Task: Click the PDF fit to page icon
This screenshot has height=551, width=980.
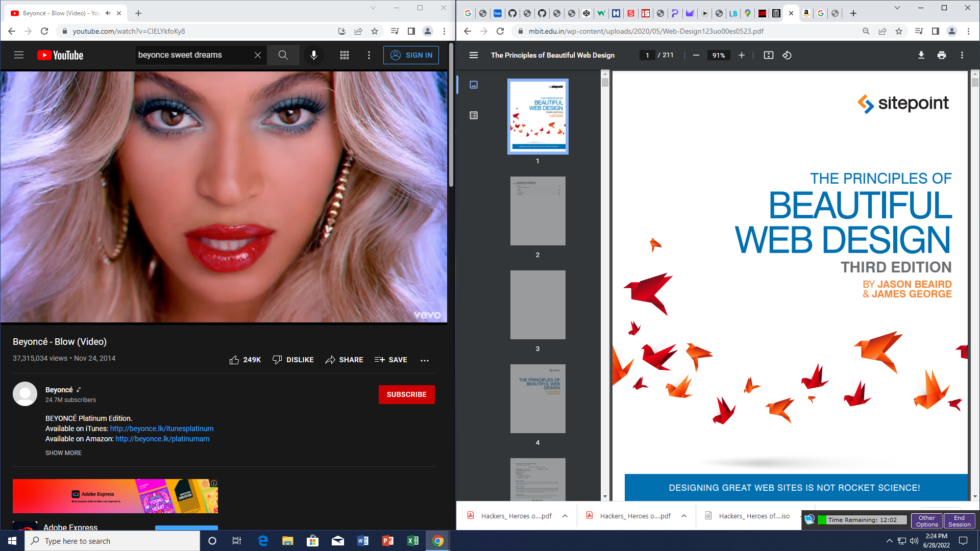Action: [768, 55]
